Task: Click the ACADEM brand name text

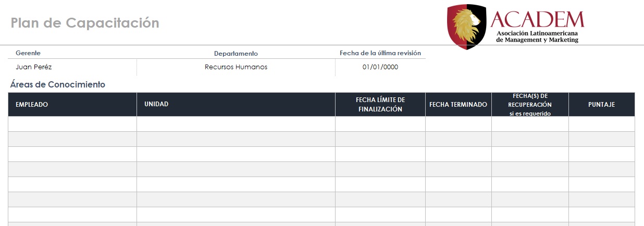Action: coord(537,20)
